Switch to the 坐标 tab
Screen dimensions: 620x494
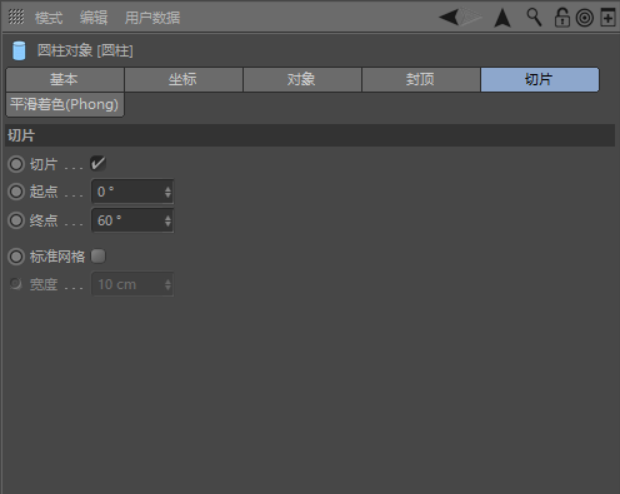[x=183, y=79]
